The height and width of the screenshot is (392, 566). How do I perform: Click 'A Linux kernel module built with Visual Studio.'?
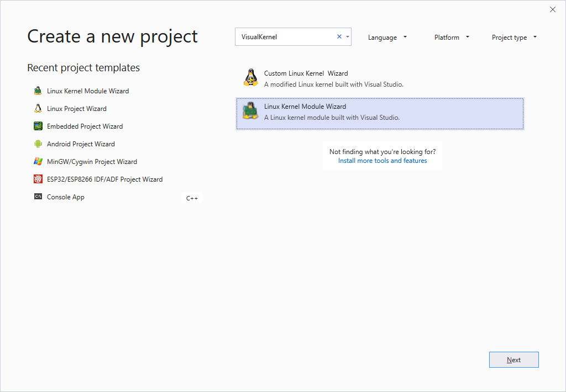[x=332, y=118]
